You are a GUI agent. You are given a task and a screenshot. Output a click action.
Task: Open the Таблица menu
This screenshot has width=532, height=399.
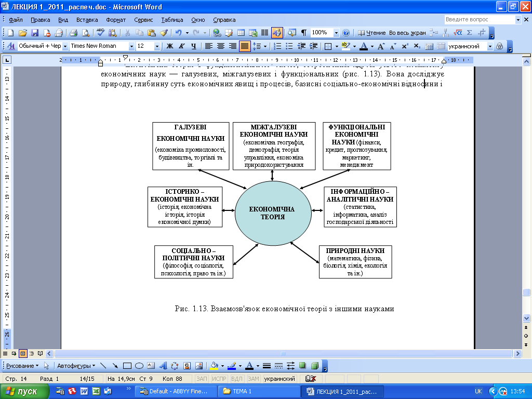coord(172,20)
